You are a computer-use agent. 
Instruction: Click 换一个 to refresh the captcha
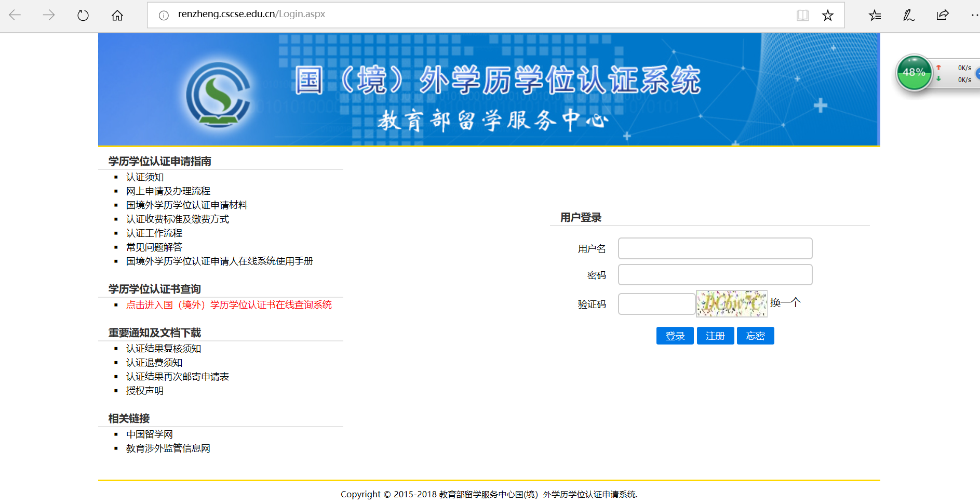(785, 302)
